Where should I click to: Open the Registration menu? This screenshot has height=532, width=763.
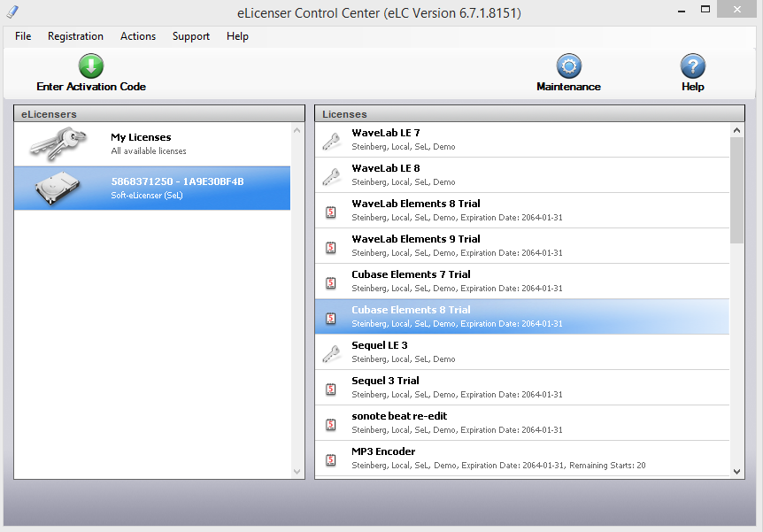tap(75, 36)
